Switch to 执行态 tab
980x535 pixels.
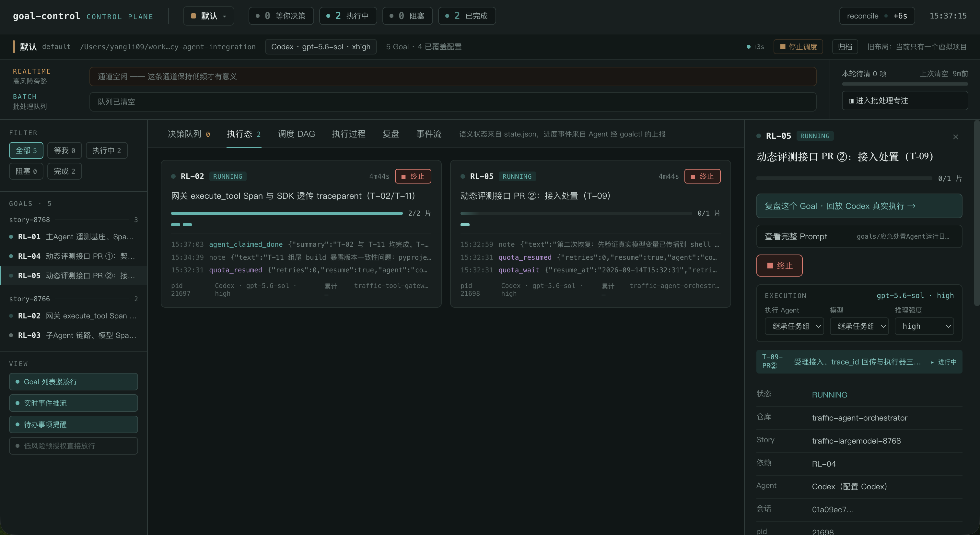(243, 134)
